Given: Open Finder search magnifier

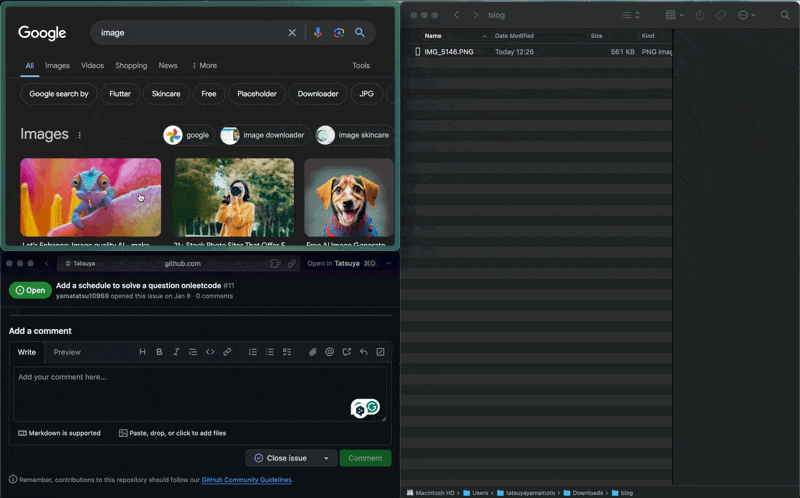Looking at the screenshot, I should click(785, 15).
